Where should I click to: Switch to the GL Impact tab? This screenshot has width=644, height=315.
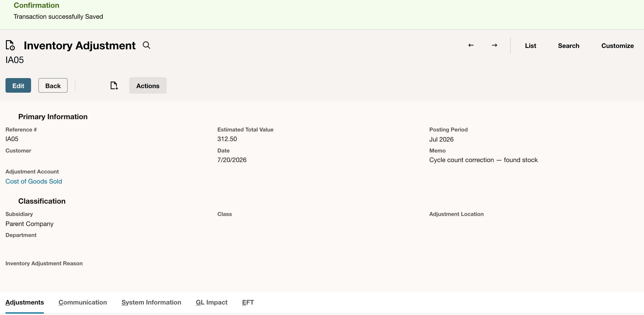point(211,302)
